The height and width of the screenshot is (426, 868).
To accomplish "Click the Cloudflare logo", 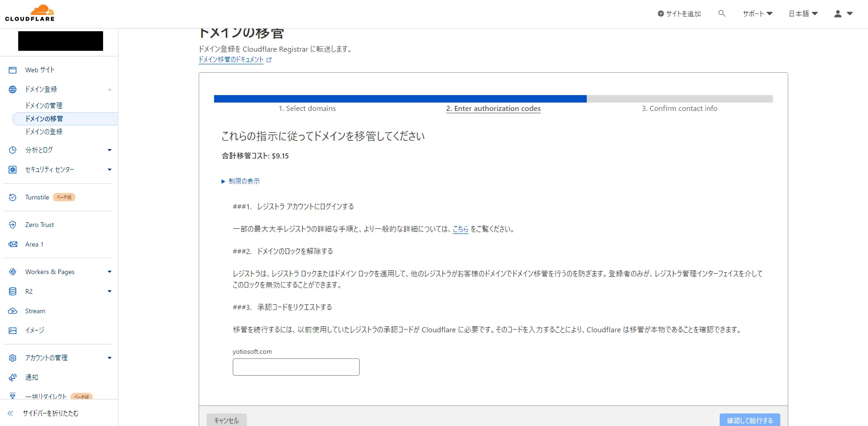I will click(30, 13).
